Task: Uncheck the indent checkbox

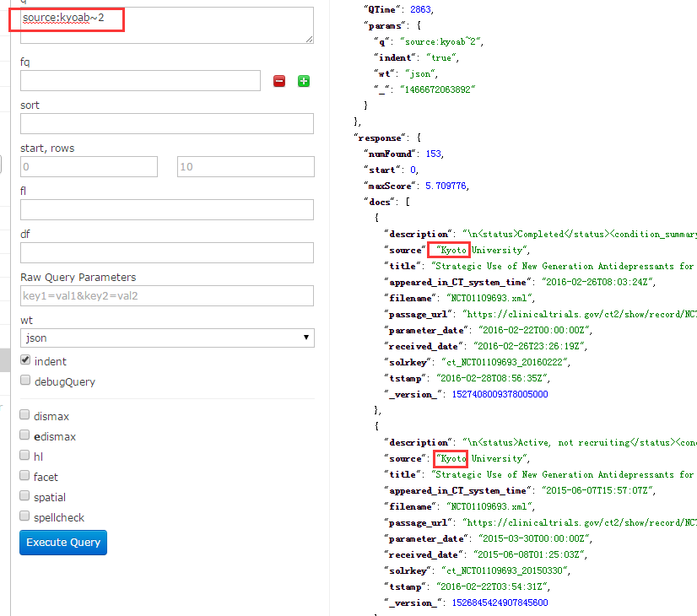Action: coord(25,360)
